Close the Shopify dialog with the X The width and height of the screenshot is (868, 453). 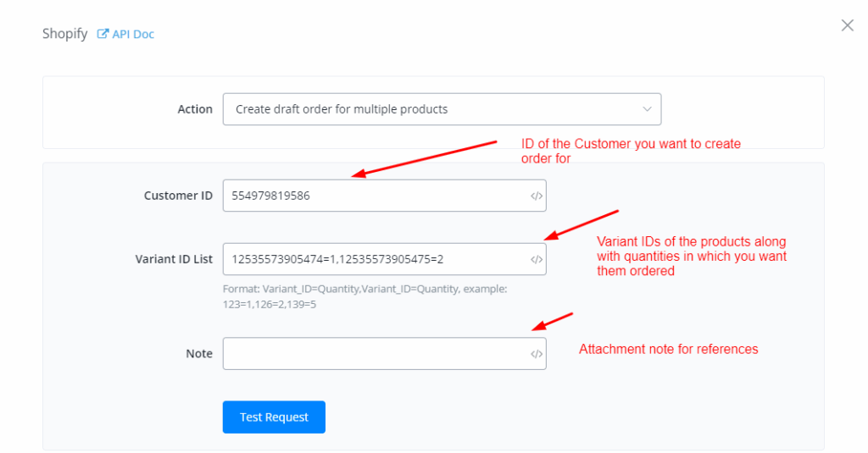847,25
